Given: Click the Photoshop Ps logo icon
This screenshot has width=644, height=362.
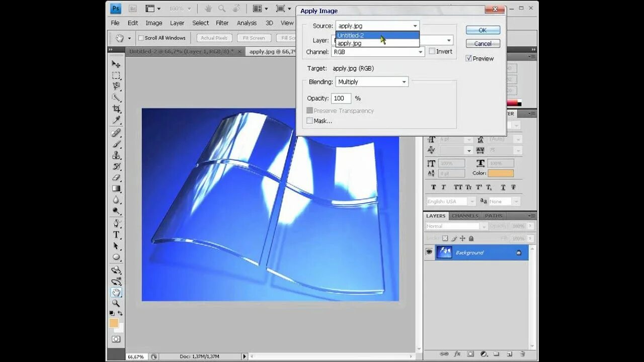Looking at the screenshot, I should 116,9.
